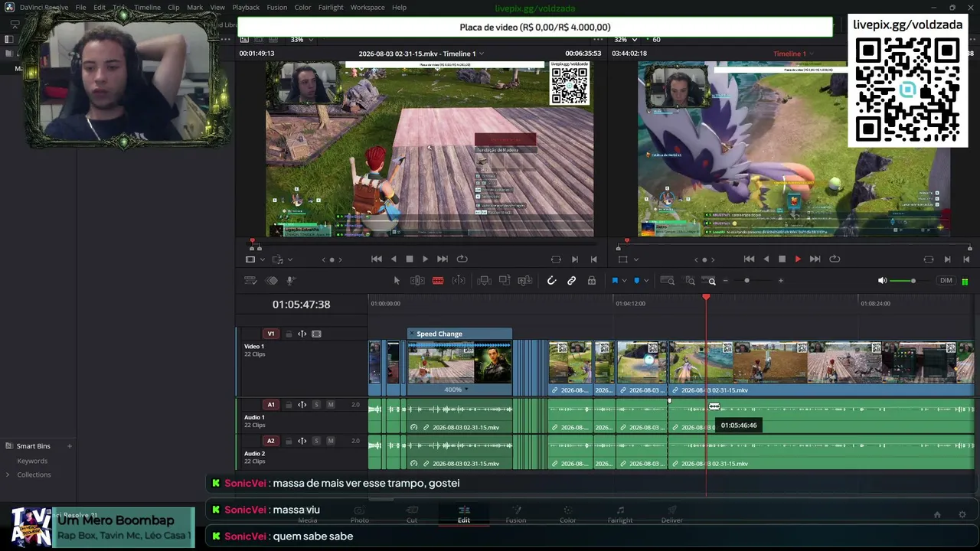Click the Full Extent Zoom icon

click(x=668, y=281)
